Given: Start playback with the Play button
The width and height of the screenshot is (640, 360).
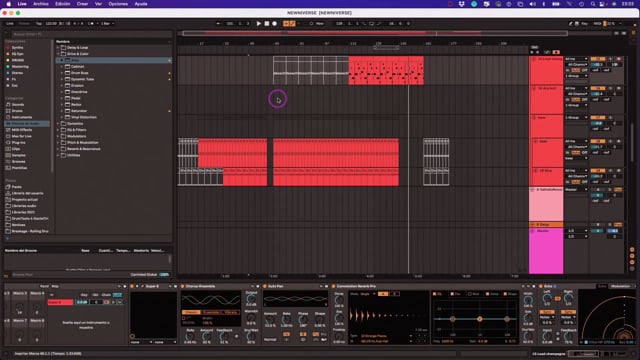Looking at the screenshot, I should (259, 24).
